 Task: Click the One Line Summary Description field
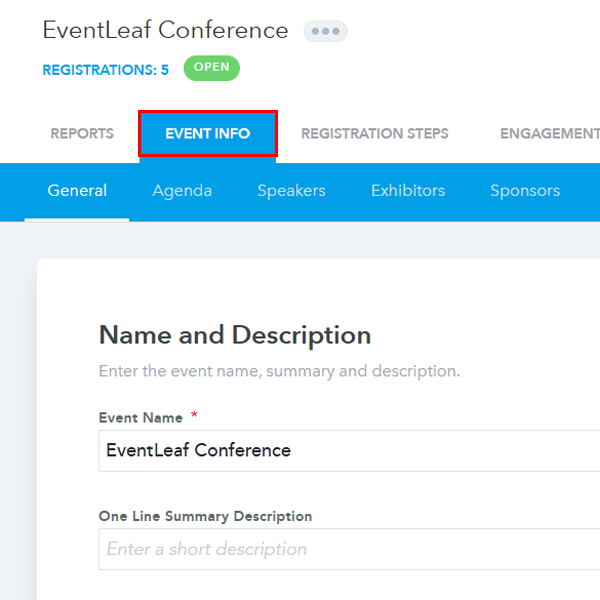(x=349, y=549)
